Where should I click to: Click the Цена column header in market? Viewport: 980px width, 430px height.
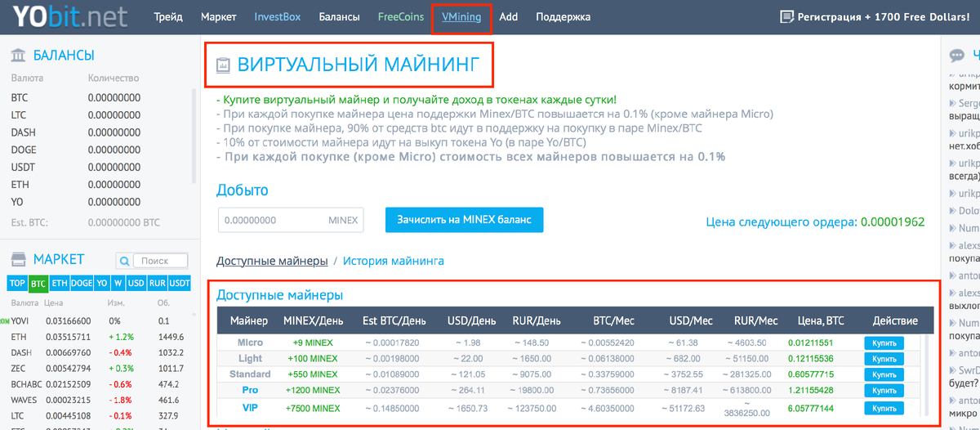(54, 302)
